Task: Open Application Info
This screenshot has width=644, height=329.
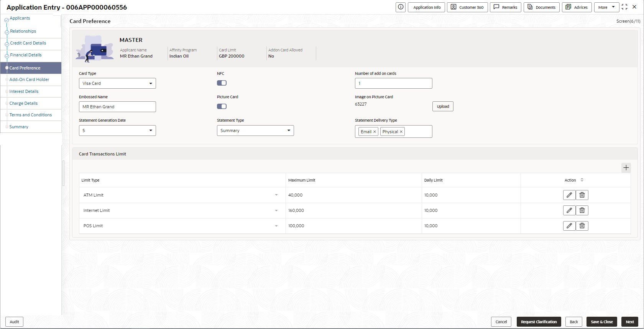Action: pyautogui.click(x=427, y=7)
